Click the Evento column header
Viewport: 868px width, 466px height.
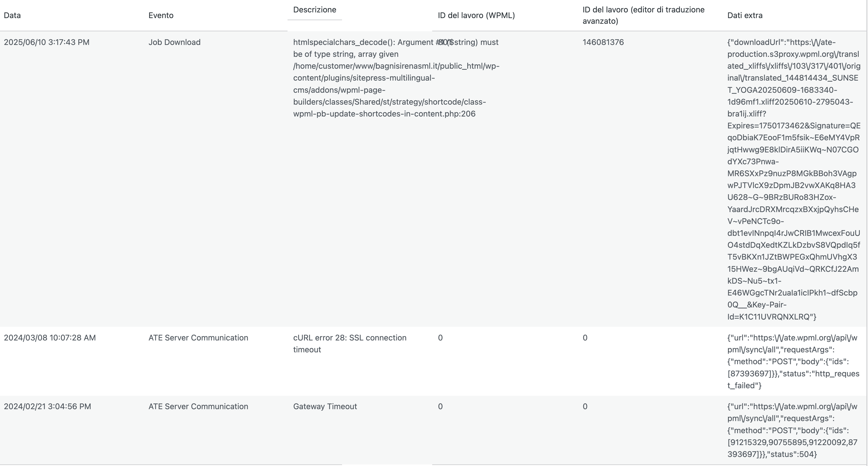(x=161, y=15)
